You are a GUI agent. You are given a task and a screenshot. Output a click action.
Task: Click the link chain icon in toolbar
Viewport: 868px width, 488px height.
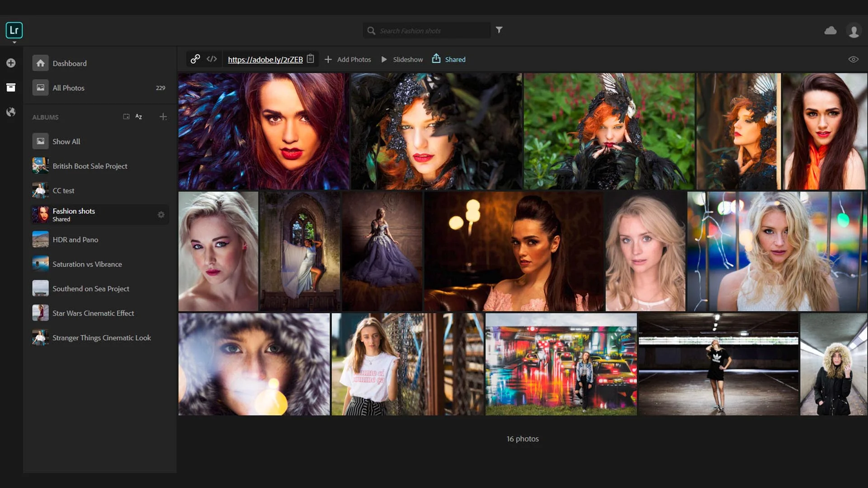pos(195,59)
